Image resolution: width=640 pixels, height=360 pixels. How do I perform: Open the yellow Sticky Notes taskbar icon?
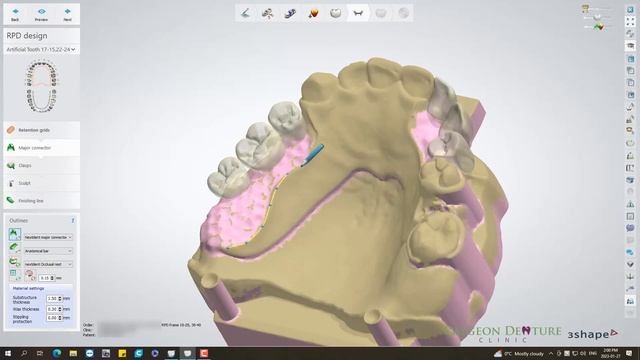[x=122, y=353]
